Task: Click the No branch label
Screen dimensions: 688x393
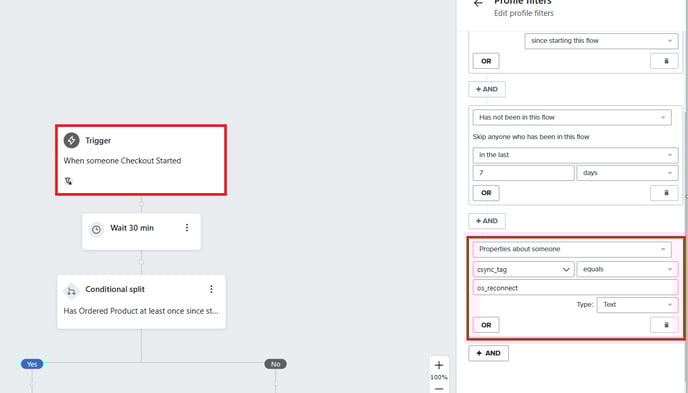Action: [x=276, y=364]
